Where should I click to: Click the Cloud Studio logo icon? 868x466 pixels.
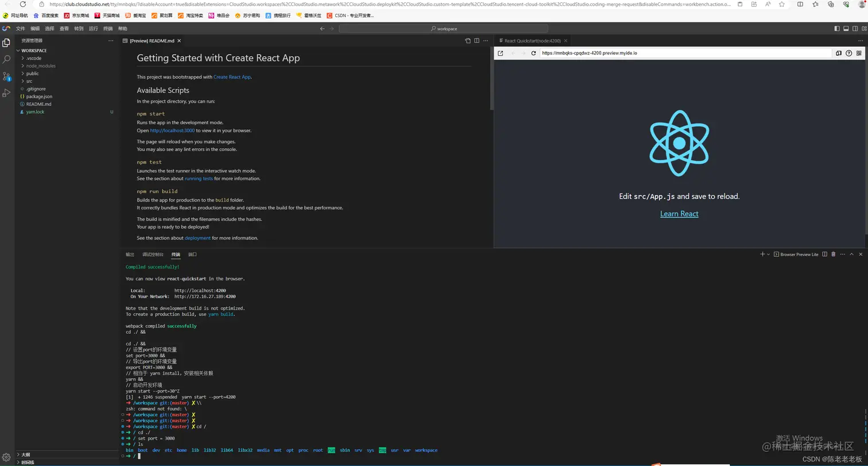(6, 28)
